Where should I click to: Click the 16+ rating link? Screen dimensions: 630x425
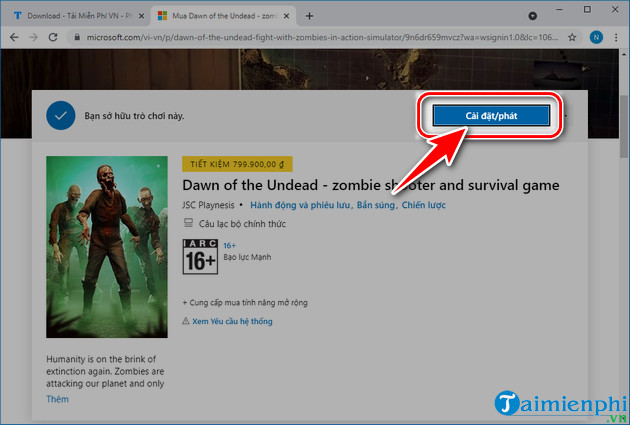point(229,245)
